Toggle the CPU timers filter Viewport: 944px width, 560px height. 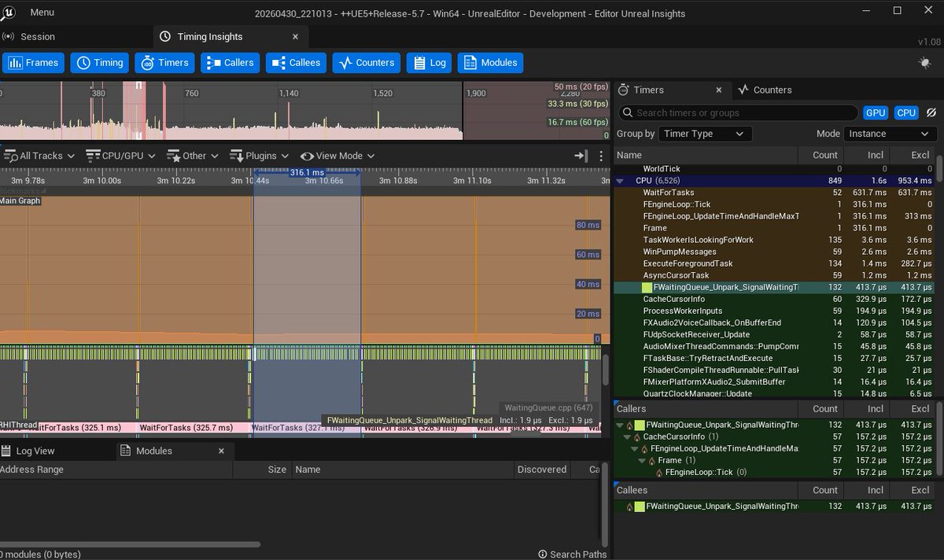coord(906,112)
